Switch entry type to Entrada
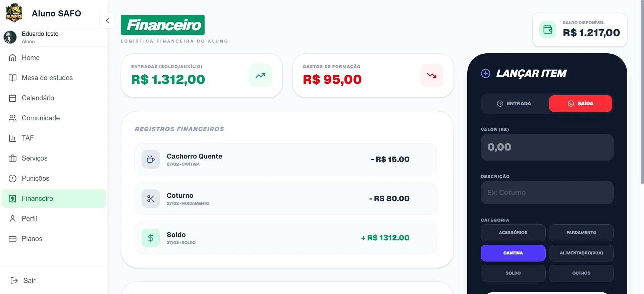Image resolution: width=644 pixels, height=294 pixels. tap(514, 104)
